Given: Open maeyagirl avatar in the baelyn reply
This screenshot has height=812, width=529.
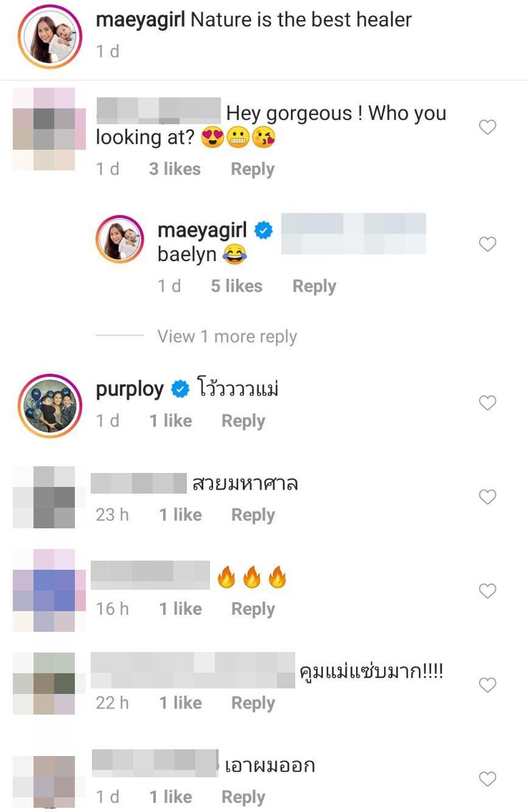Looking at the screenshot, I should tap(120, 239).
